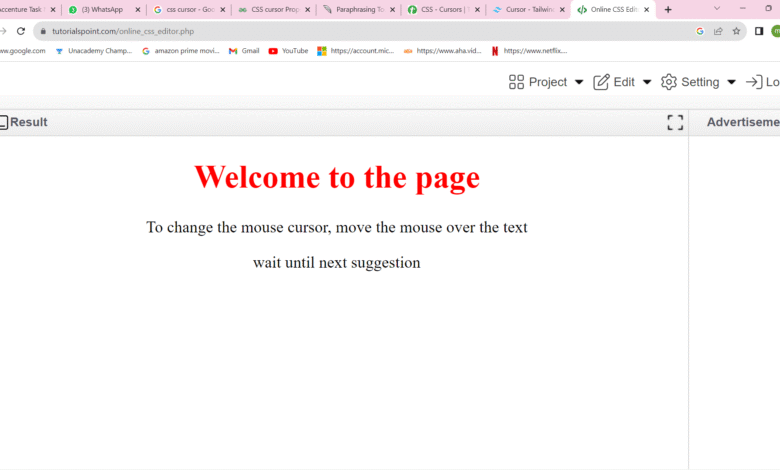This screenshot has height=470, width=780.
Task: Close the Paraphrasing Tool tab
Action: tap(392, 9)
